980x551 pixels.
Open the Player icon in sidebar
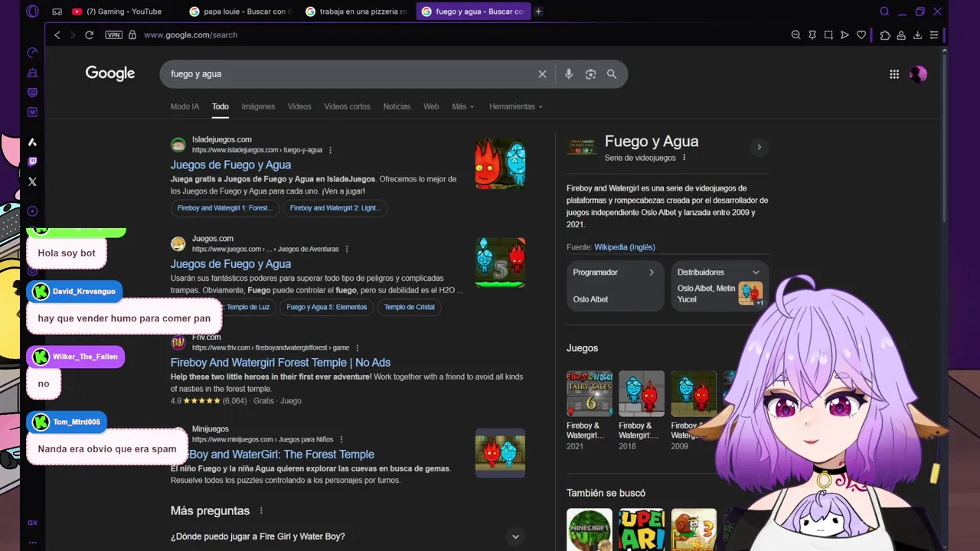pos(32,211)
